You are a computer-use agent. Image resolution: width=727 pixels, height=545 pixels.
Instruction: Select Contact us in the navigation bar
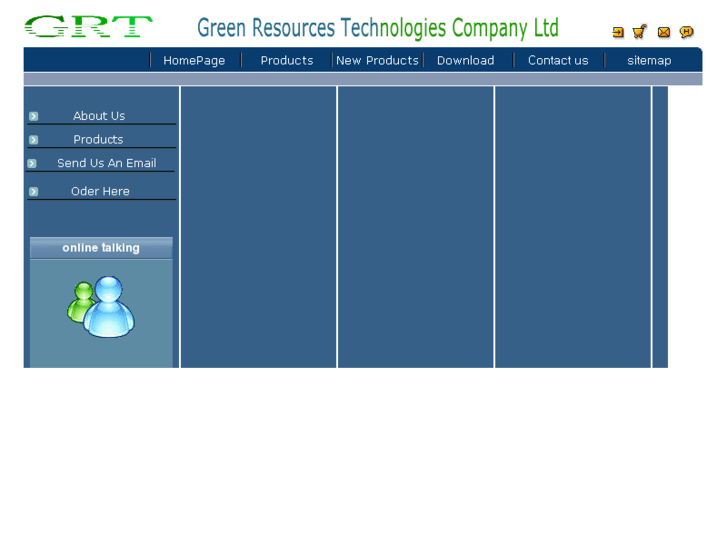(558, 60)
